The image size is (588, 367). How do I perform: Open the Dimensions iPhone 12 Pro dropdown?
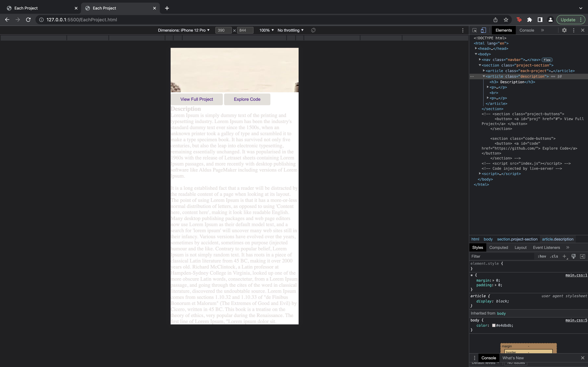(x=183, y=30)
